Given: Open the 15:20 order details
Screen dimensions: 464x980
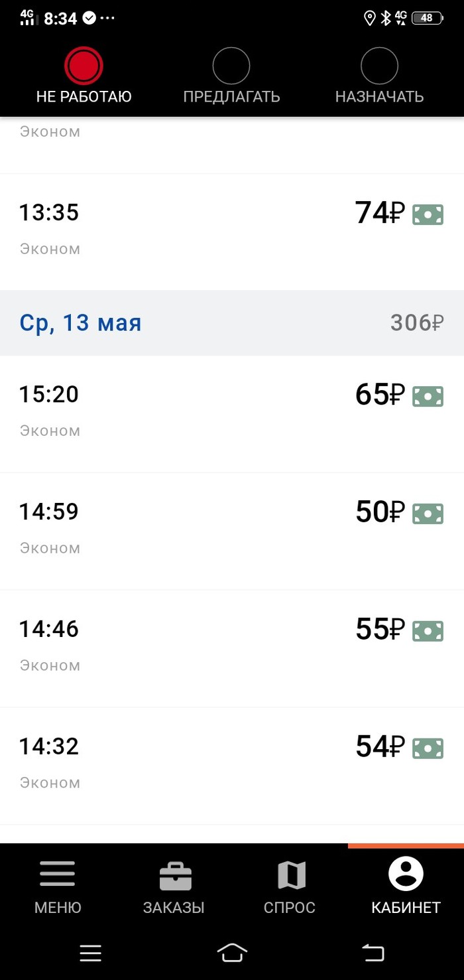Looking at the screenshot, I should coord(199,413).
